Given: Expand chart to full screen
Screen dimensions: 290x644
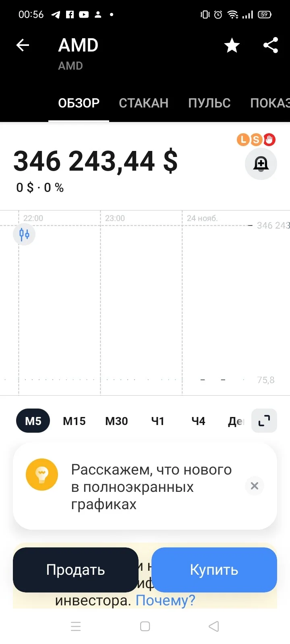Looking at the screenshot, I should coord(264,421).
